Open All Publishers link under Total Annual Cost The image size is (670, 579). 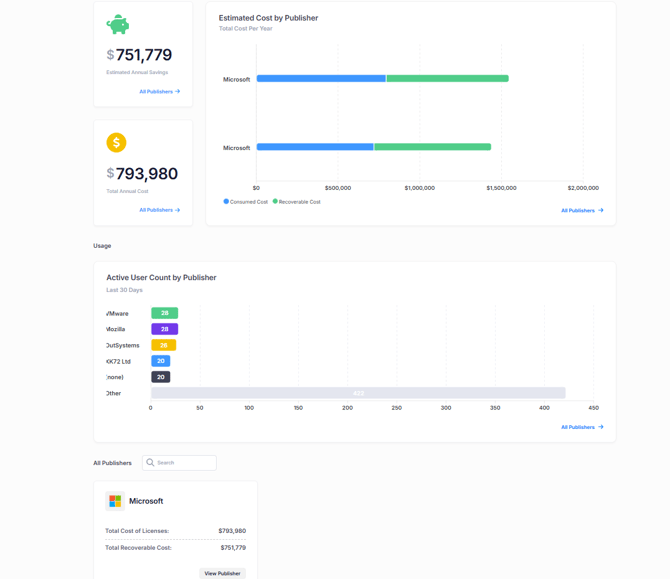[160, 210]
